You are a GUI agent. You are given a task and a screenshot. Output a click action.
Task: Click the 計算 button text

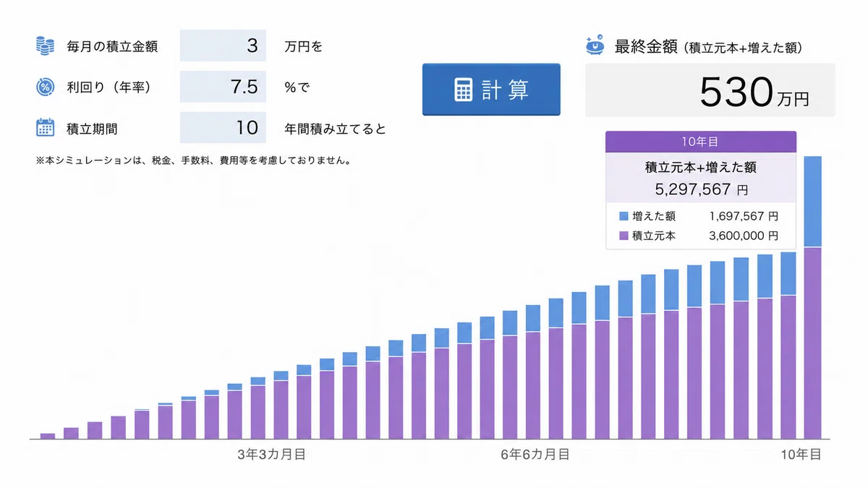tap(506, 90)
